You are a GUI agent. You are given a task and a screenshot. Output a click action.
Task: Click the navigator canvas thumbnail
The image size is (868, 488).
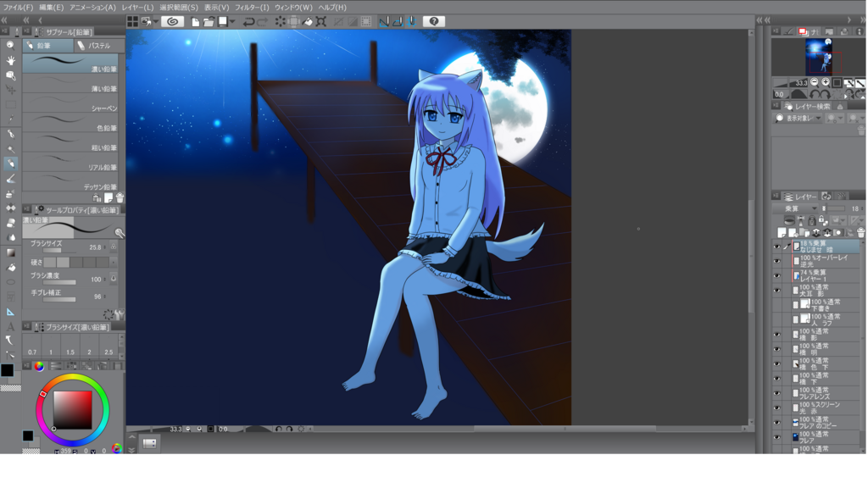818,57
